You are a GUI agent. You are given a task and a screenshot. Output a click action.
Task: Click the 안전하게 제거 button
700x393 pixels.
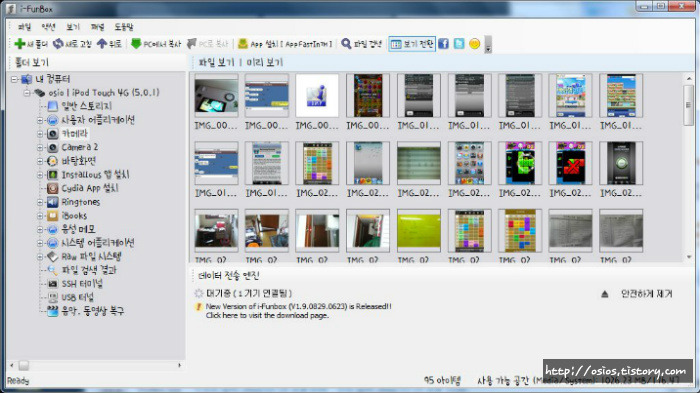point(646,294)
